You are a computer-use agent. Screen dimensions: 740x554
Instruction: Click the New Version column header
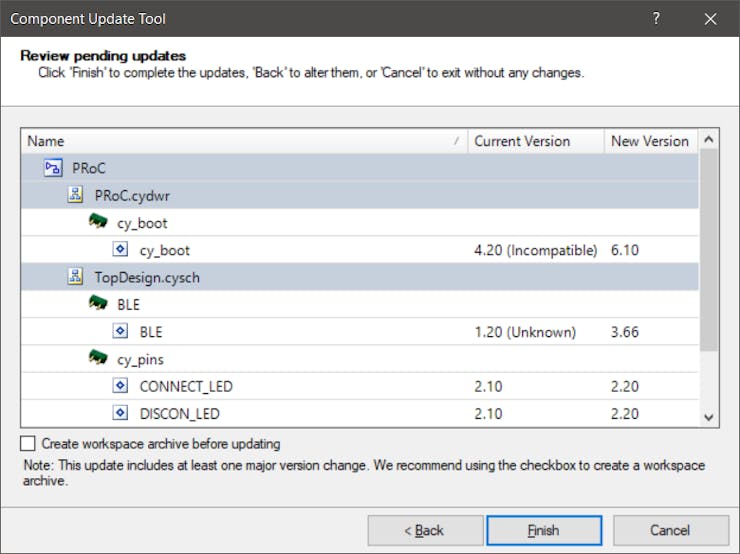click(x=650, y=141)
